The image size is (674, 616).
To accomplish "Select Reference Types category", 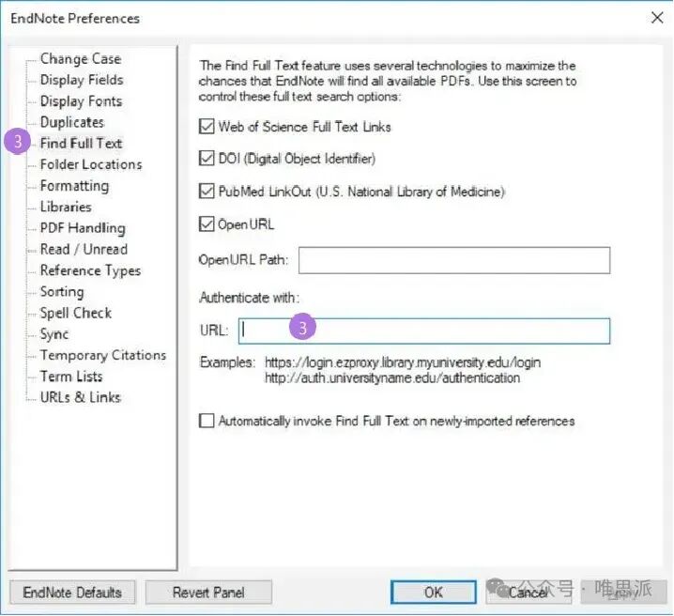I will point(91,270).
